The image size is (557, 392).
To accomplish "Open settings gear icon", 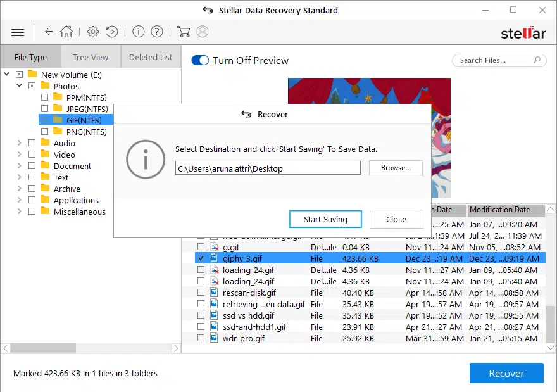I will tap(93, 32).
